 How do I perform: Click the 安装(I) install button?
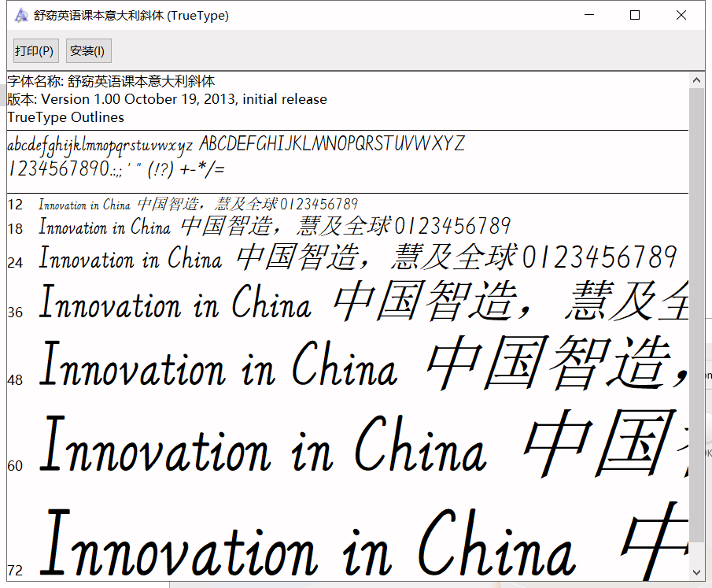pos(89,50)
